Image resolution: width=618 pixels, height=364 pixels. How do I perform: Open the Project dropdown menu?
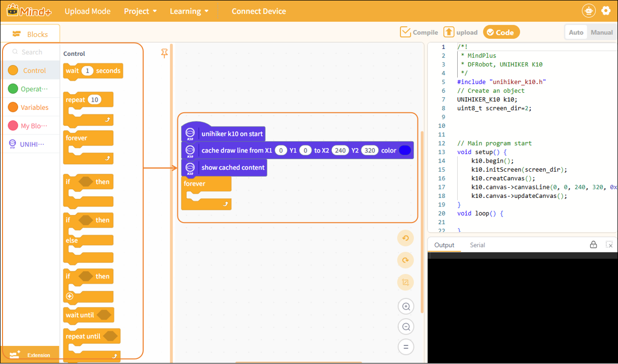[140, 11]
